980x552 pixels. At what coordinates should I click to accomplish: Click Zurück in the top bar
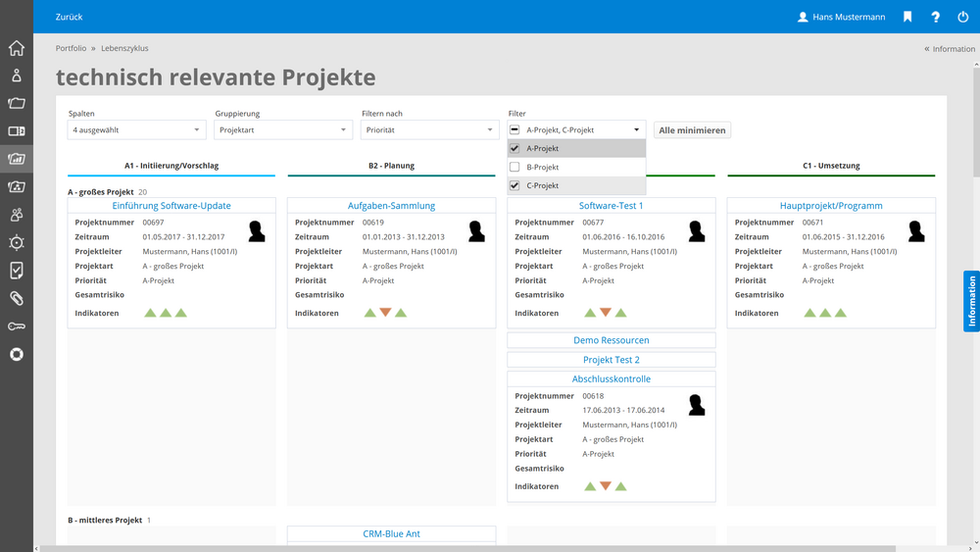tap(69, 17)
